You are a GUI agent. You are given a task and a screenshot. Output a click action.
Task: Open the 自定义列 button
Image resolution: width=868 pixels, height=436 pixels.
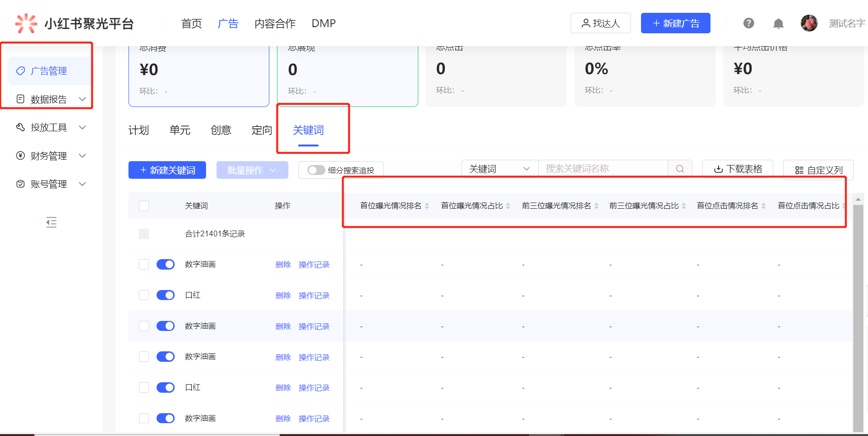click(x=819, y=170)
